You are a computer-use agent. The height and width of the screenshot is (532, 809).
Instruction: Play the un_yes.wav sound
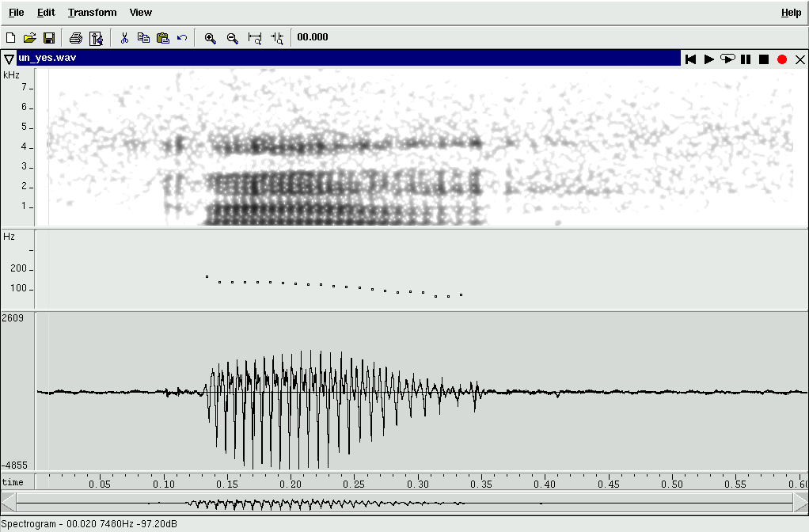click(709, 59)
